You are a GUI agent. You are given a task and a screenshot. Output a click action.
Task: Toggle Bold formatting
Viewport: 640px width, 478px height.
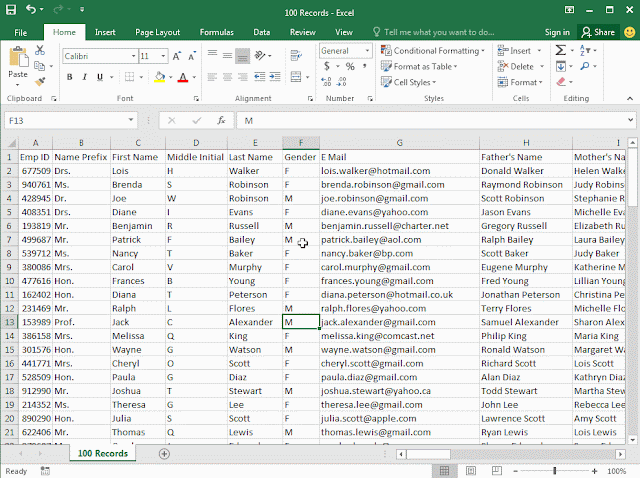point(70,77)
